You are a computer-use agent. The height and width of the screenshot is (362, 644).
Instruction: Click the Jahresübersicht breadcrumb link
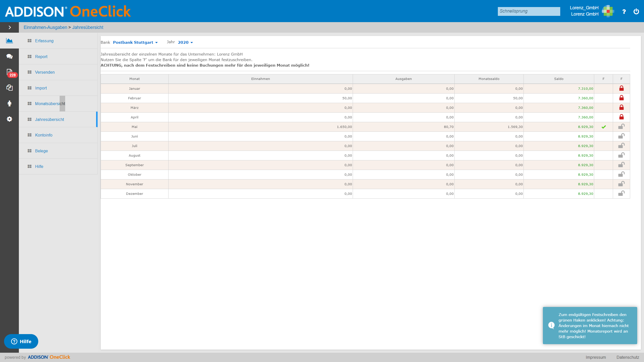(88, 27)
